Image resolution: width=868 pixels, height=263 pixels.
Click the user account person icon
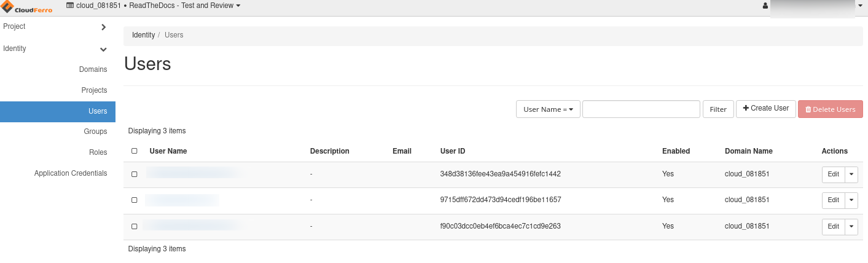(765, 6)
